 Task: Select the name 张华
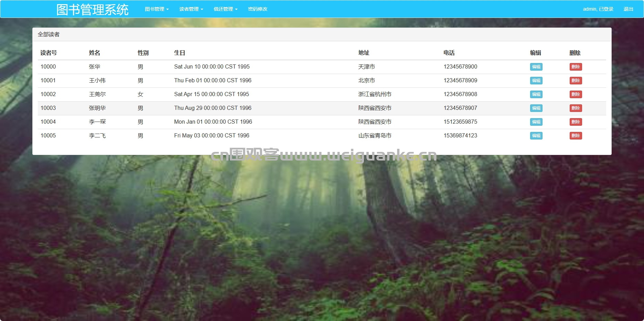[95, 67]
